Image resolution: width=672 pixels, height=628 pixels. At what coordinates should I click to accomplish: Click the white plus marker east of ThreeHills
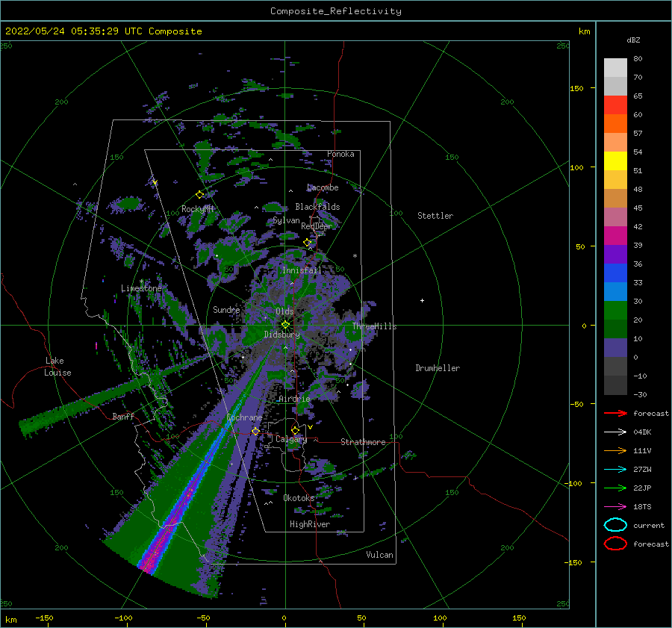coord(422,300)
